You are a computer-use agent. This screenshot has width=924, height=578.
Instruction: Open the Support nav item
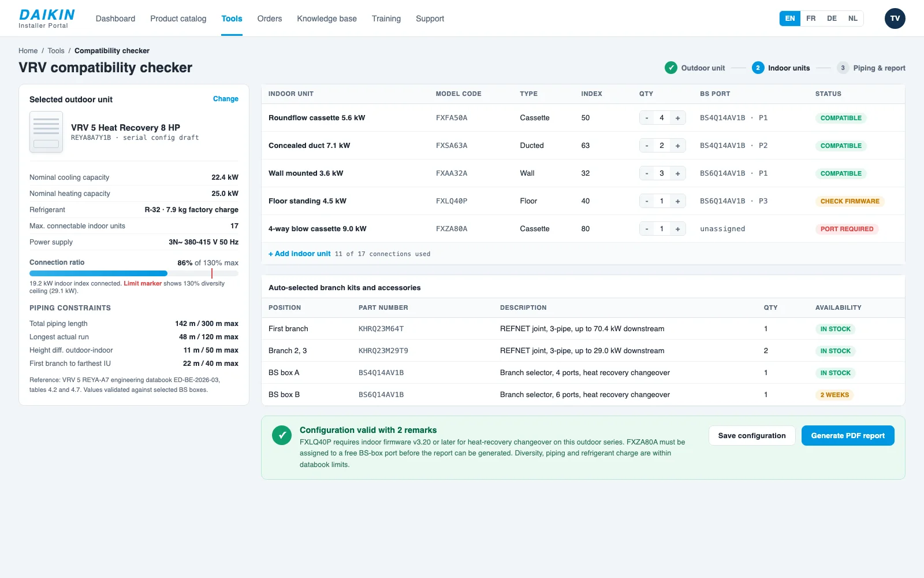(430, 18)
